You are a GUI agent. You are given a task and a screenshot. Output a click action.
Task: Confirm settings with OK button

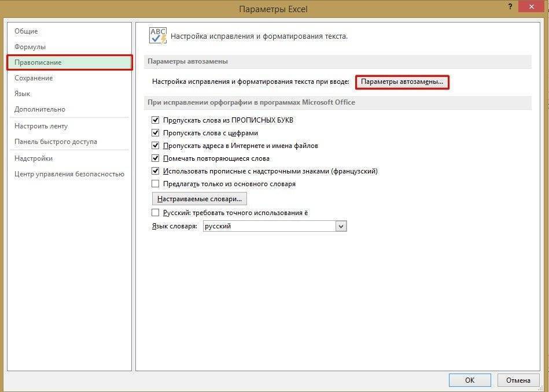tap(469, 380)
